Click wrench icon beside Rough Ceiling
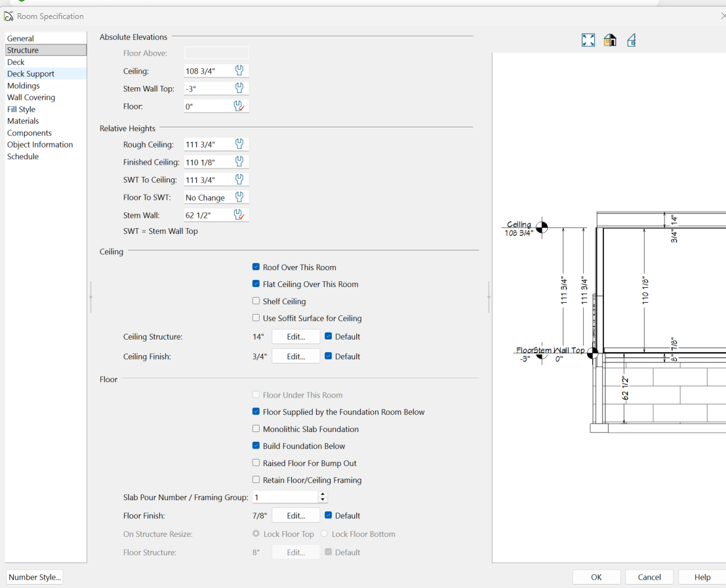Image resolution: width=726 pixels, height=588 pixels. coord(239,144)
